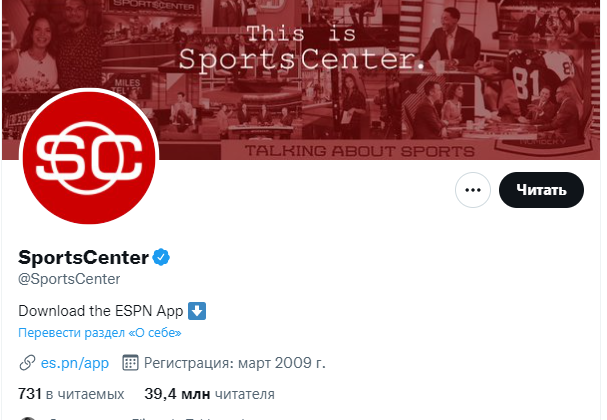Open the 731 в читаемых following list

click(71, 394)
